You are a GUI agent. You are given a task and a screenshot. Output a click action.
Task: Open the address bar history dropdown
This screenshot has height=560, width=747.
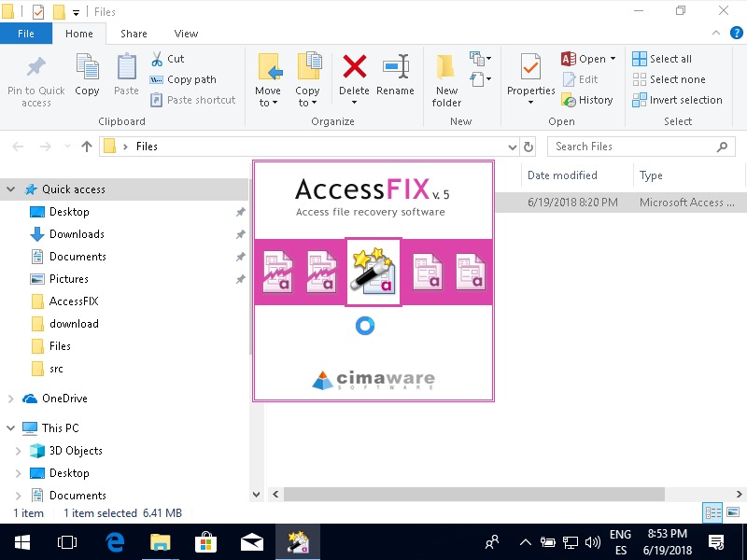(512, 147)
